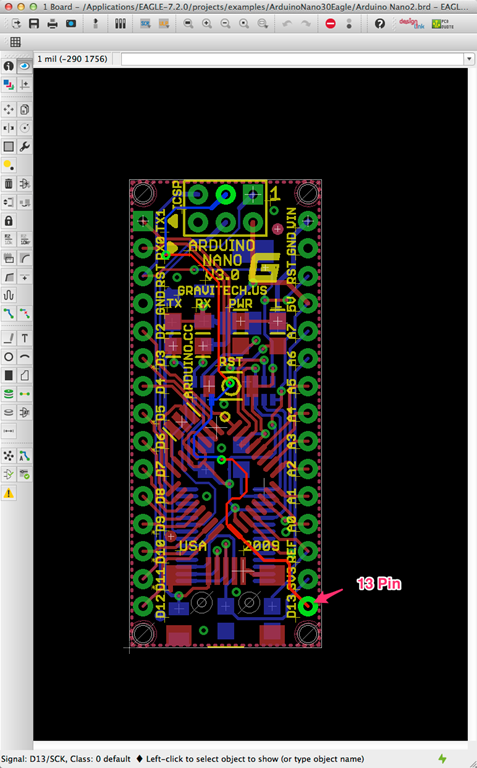The image size is (477, 768).
Task: Select the Ripup tool
Action: [x=24, y=313]
